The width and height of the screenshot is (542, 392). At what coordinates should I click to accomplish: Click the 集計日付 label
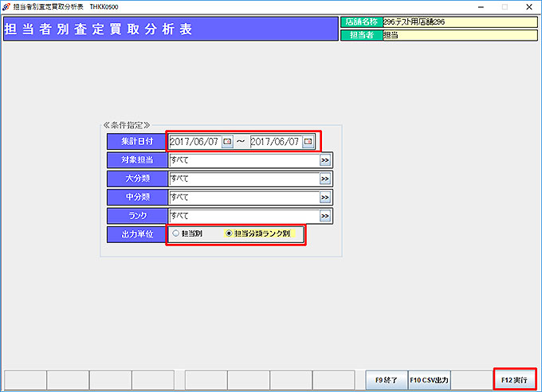pyautogui.click(x=137, y=141)
